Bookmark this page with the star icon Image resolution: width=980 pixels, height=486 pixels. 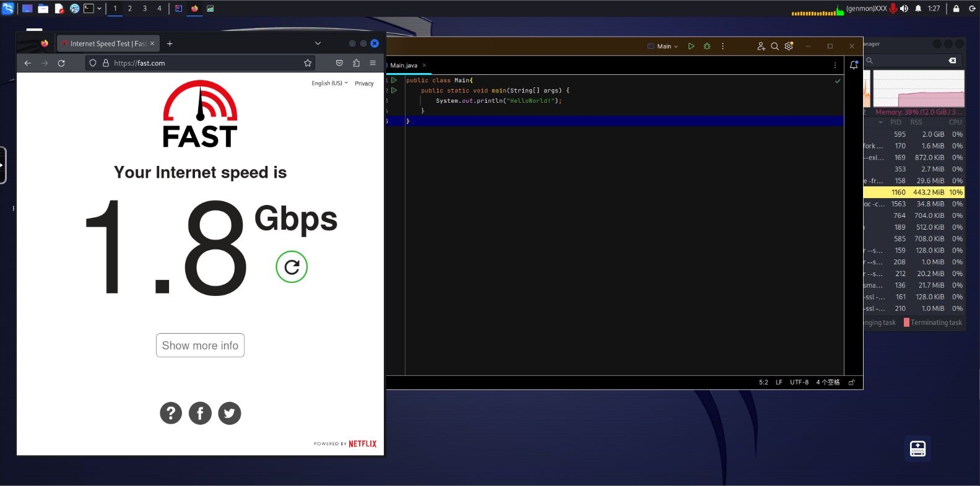(x=308, y=63)
